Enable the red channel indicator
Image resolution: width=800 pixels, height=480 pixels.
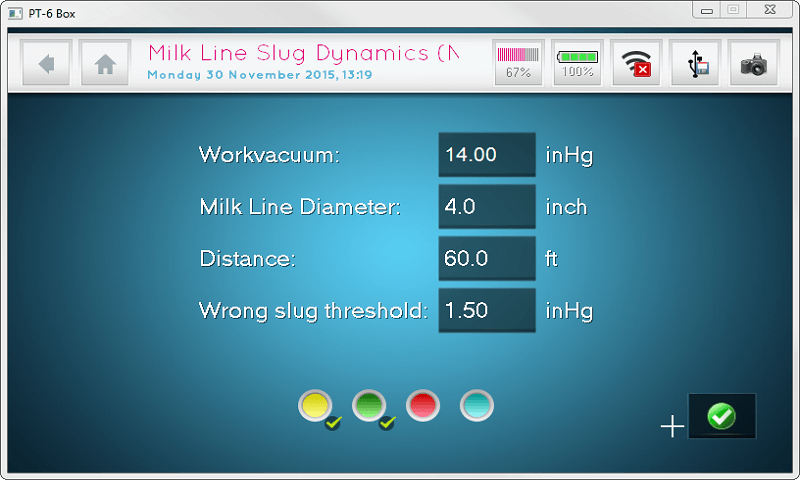tap(423, 405)
